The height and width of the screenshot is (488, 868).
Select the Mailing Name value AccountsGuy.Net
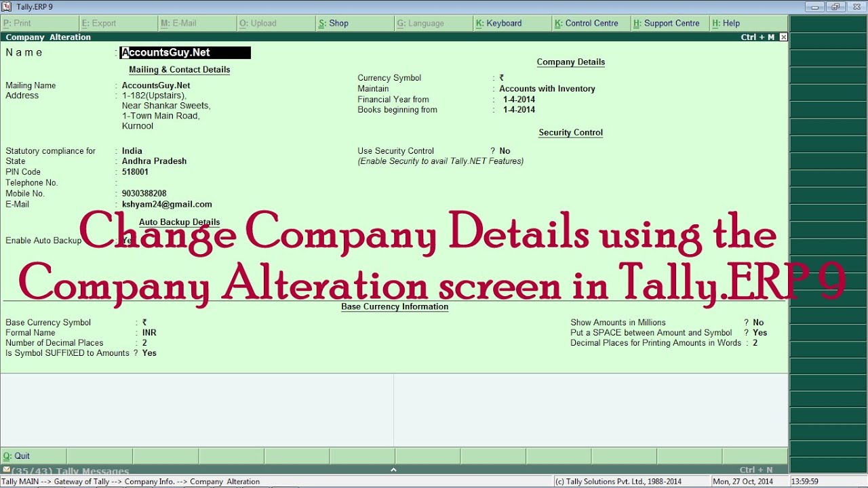156,85
